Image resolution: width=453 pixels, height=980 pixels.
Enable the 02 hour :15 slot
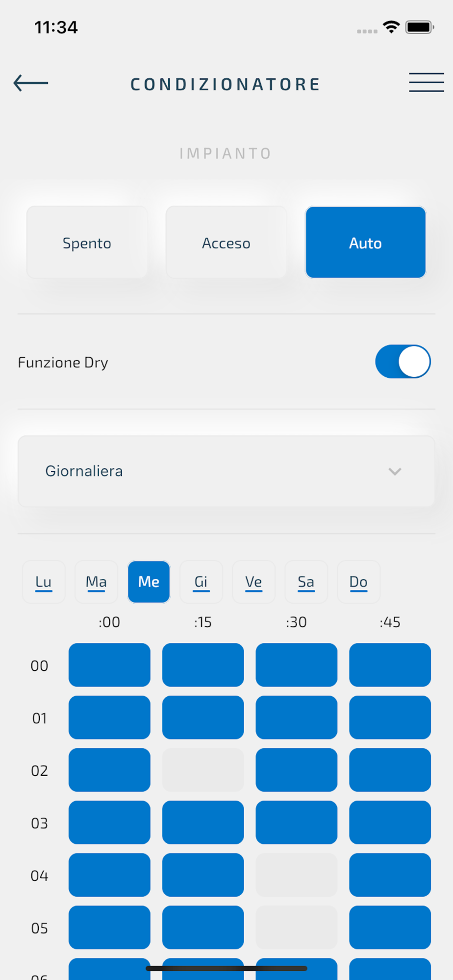[x=203, y=770]
